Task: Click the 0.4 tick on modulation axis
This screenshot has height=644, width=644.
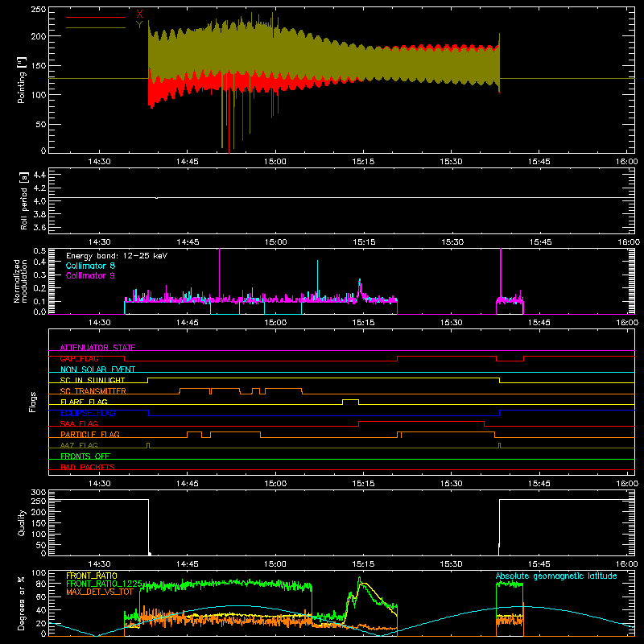Action: click(39, 262)
